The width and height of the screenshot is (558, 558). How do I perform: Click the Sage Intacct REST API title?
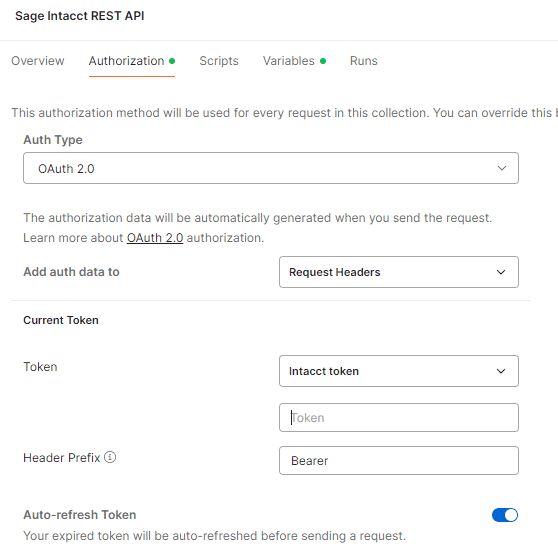(80, 16)
